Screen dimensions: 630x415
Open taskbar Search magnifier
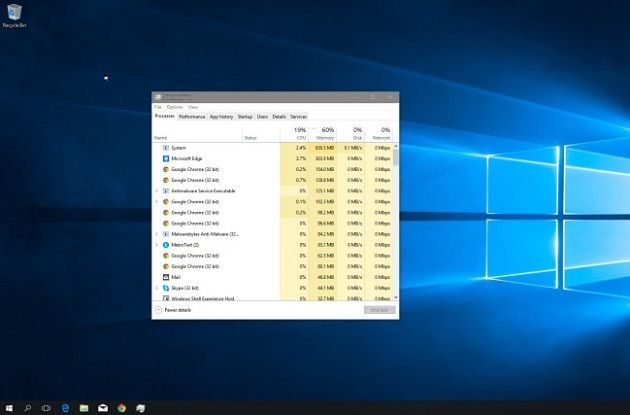coord(28,408)
